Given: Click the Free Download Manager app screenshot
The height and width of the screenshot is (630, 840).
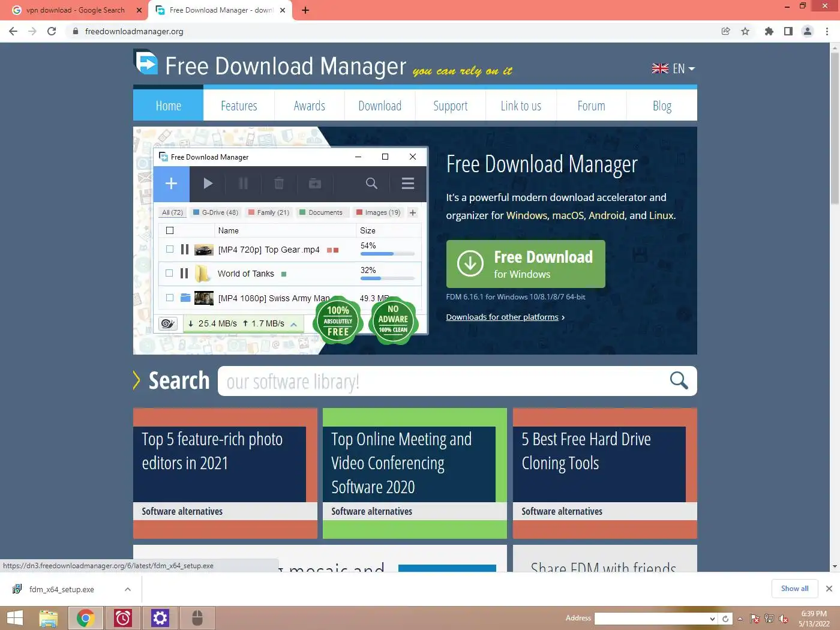Looking at the screenshot, I should (x=290, y=241).
